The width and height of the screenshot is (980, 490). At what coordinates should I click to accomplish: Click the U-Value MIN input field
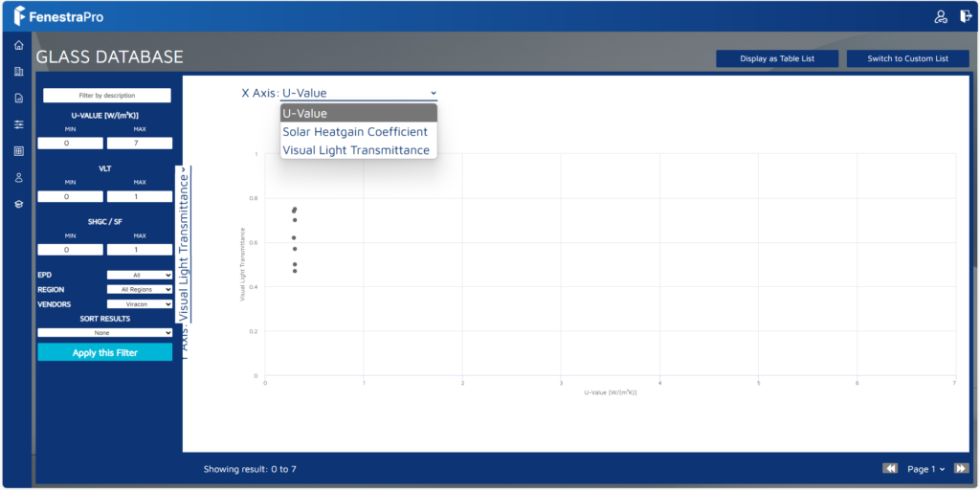(70, 144)
